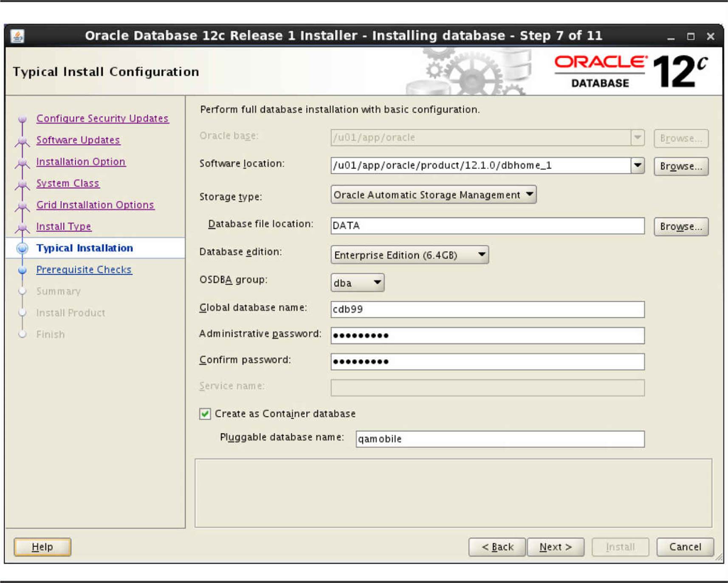Go to Grid Installation Options step
The image size is (728, 583).
95,205
